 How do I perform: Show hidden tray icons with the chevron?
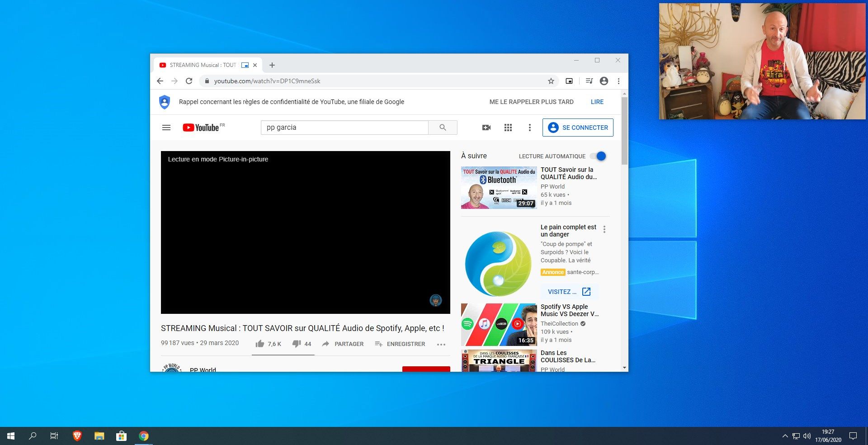[x=785, y=436]
